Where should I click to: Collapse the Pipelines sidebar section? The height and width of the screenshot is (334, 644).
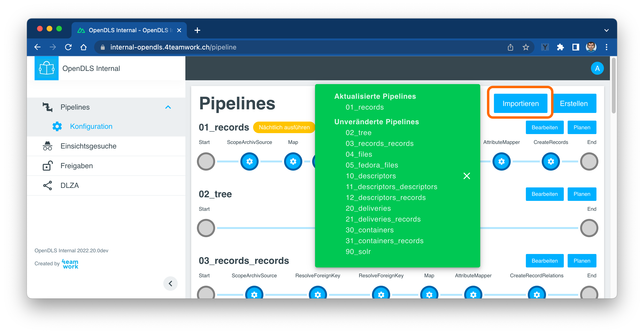click(x=168, y=107)
